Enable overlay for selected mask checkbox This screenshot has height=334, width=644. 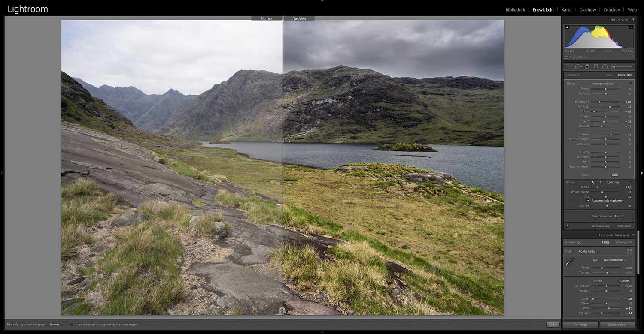pyautogui.click(x=72, y=325)
